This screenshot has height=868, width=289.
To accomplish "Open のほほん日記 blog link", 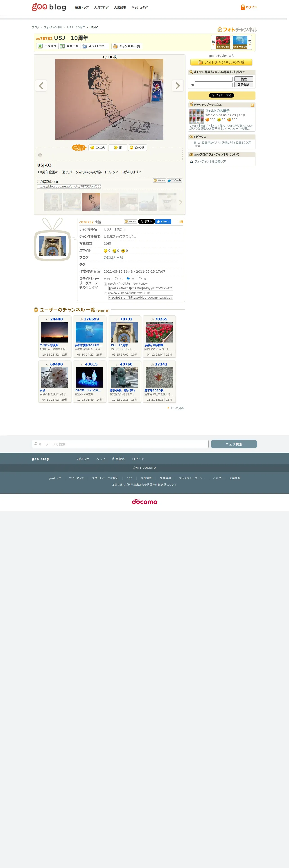I will (x=113, y=257).
